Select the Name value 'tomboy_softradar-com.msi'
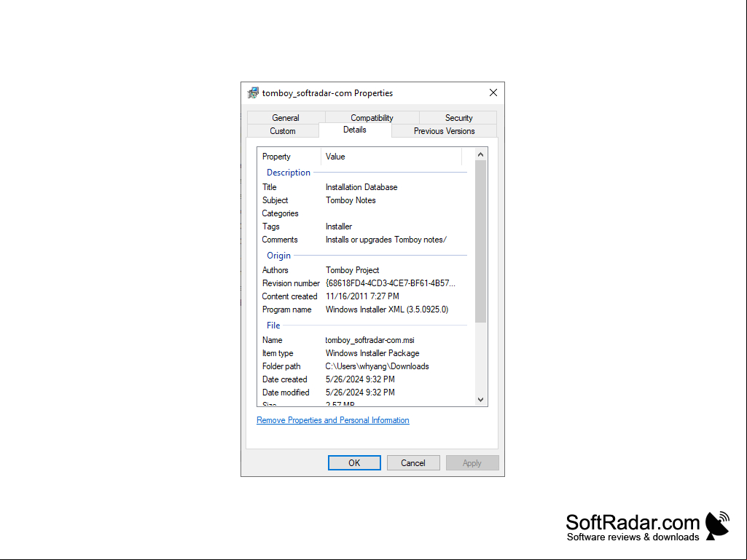Viewport: 747px width, 560px height. pyautogui.click(x=369, y=340)
